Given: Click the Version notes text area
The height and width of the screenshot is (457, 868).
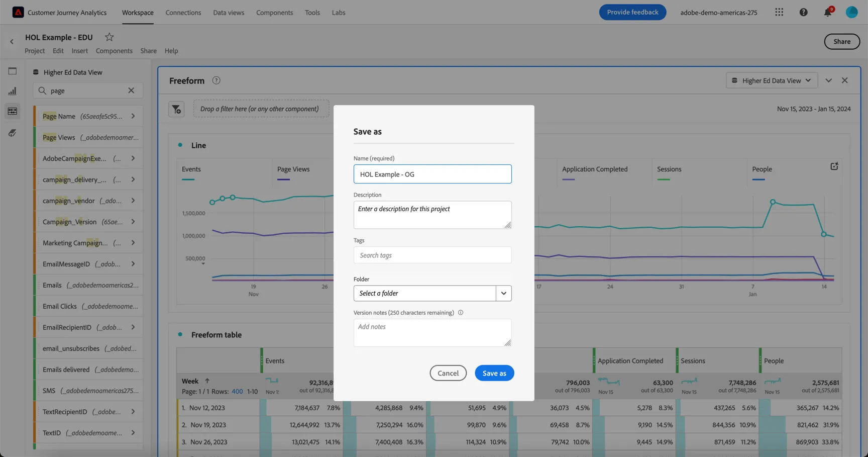Looking at the screenshot, I should [432, 333].
